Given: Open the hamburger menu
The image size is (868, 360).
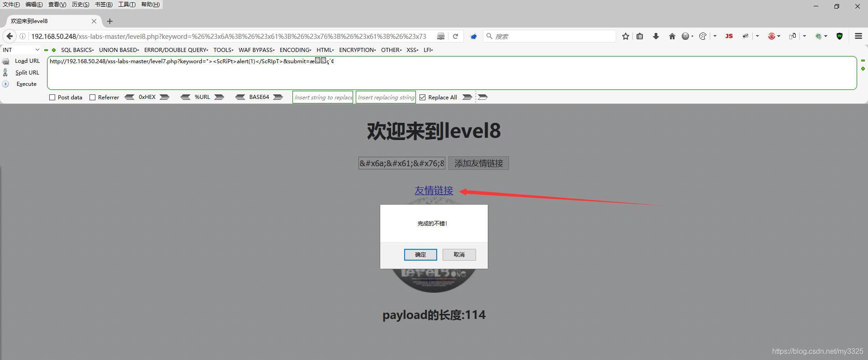Looking at the screenshot, I should point(859,36).
